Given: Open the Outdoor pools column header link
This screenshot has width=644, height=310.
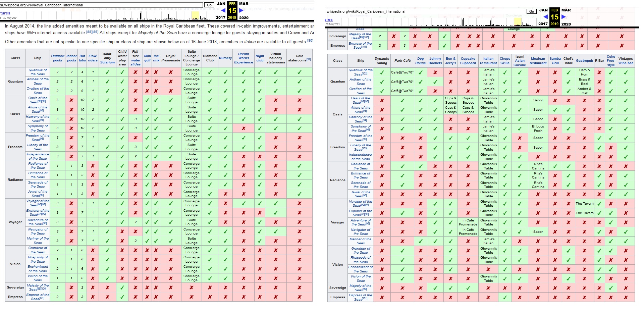Looking at the screenshot, I should 57,58.
